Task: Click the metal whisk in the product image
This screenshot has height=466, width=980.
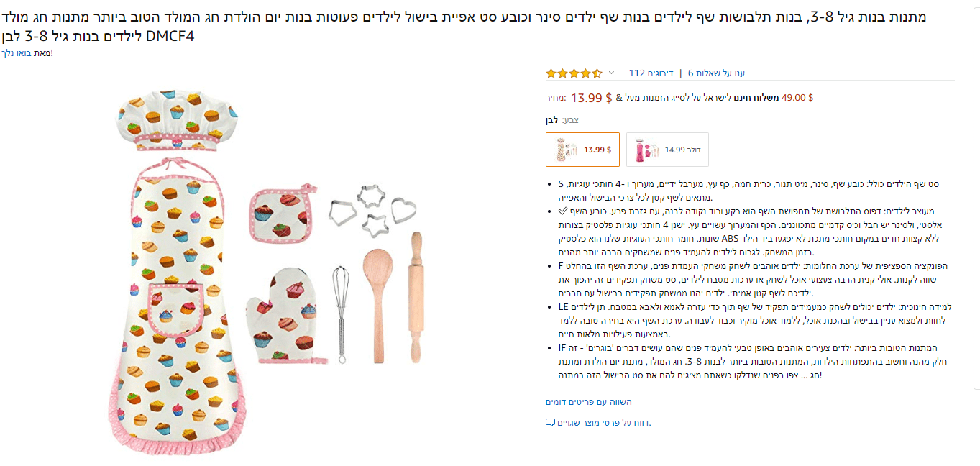Action: (x=342, y=308)
